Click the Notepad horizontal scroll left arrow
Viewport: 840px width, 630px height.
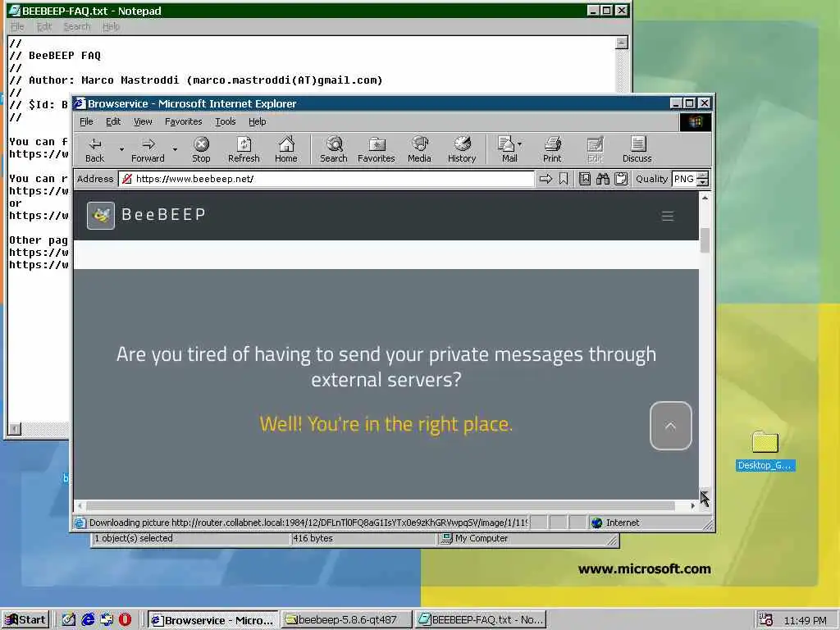click(x=15, y=428)
